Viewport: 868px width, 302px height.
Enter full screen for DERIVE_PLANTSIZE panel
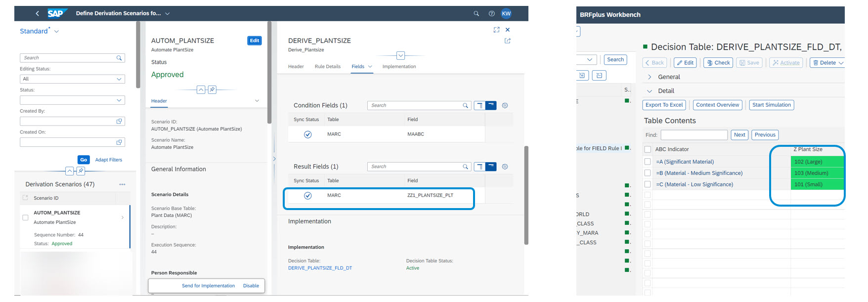[496, 30]
